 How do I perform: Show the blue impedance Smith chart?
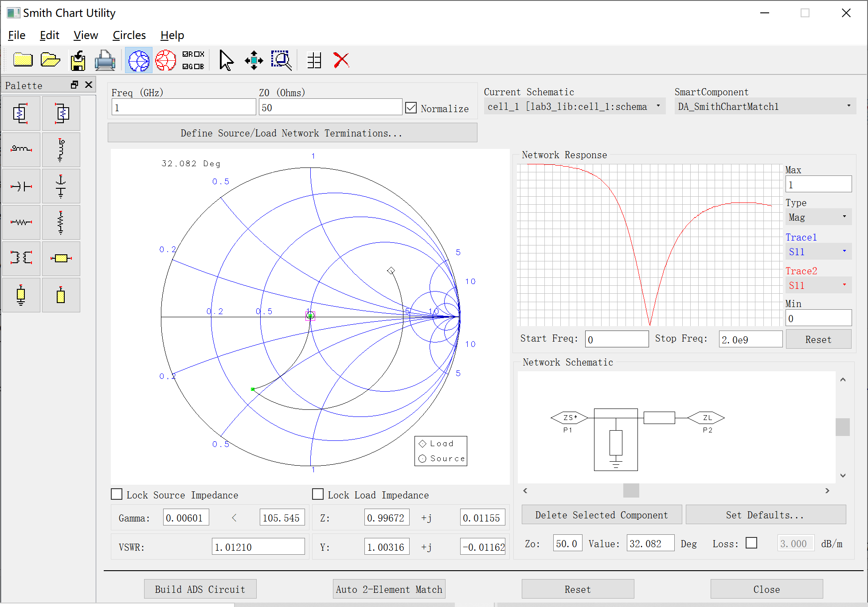click(139, 60)
